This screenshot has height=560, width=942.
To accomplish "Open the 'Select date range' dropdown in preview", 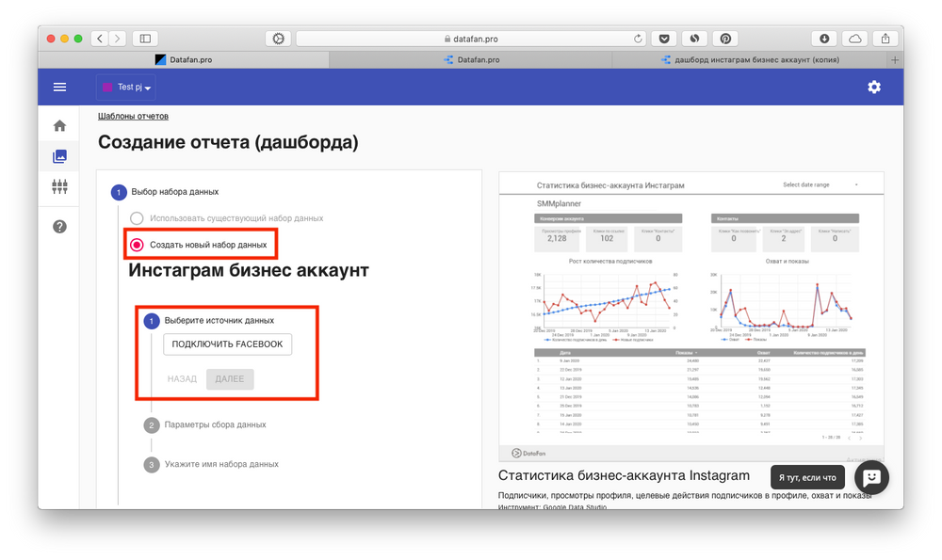I will pos(820,184).
